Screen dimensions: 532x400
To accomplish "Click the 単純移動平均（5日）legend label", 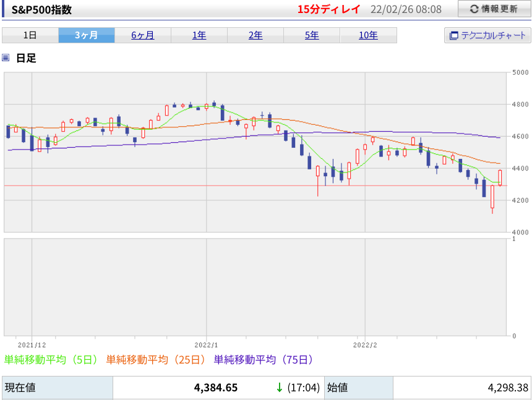I will click(x=51, y=360).
